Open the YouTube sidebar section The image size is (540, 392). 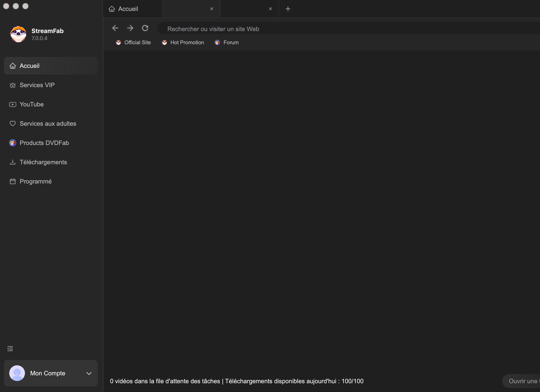pos(32,104)
